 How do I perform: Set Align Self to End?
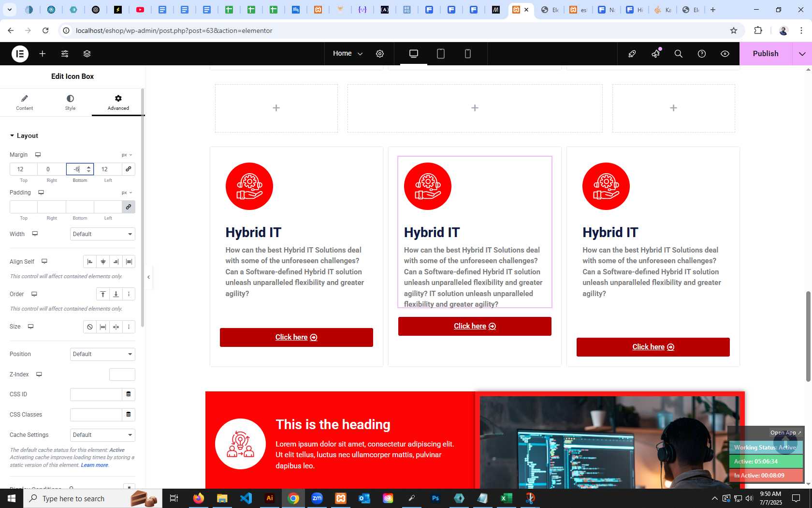pyautogui.click(x=116, y=262)
